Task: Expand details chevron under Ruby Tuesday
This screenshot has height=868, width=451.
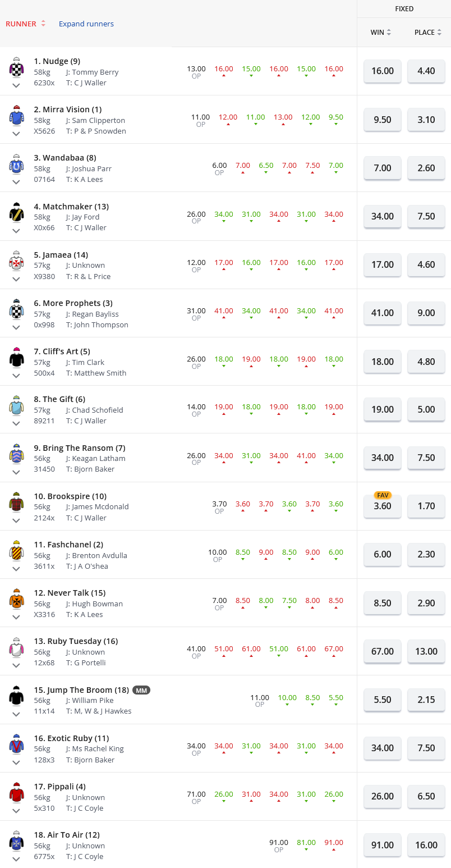Action: pyautogui.click(x=16, y=665)
